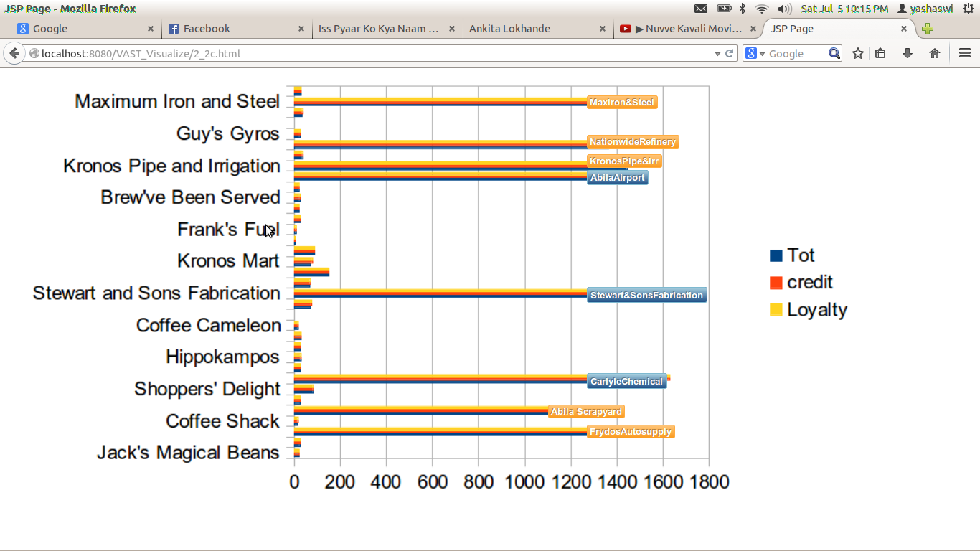Click the yellow Loyalty legend swatch
Image resolution: width=980 pixels, height=551 pixels.
tap(776, 310)
